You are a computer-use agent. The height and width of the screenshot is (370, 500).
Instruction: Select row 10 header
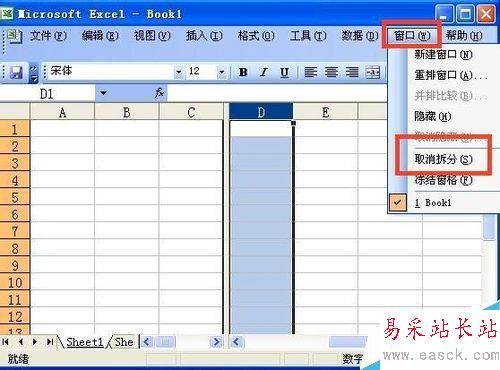pyautogui.click(x=15, y=282)
